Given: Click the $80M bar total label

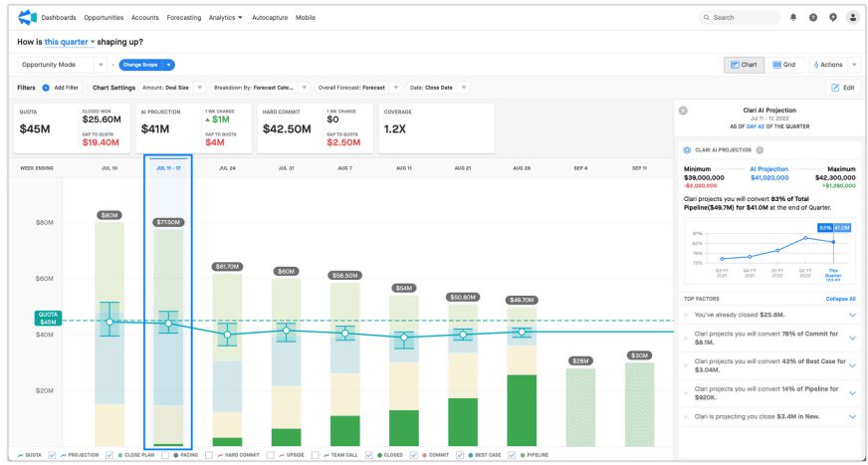Looking at the screenshot, I should click(109, 215).
